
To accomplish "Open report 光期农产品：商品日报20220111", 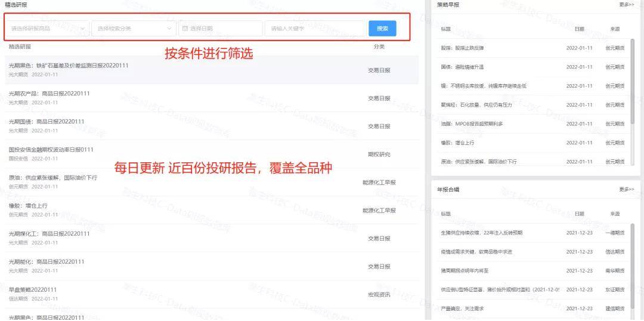I will click(49, 93).
